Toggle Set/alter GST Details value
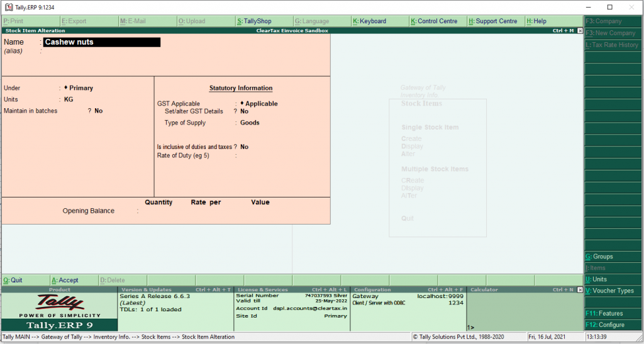 (245, 111)
